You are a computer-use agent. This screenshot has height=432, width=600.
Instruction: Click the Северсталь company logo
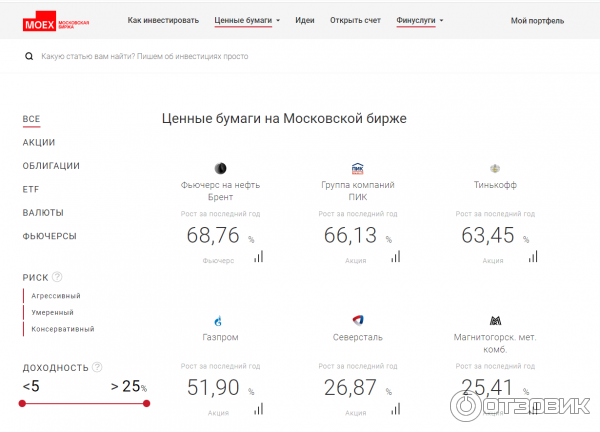(x=357, y=320)
